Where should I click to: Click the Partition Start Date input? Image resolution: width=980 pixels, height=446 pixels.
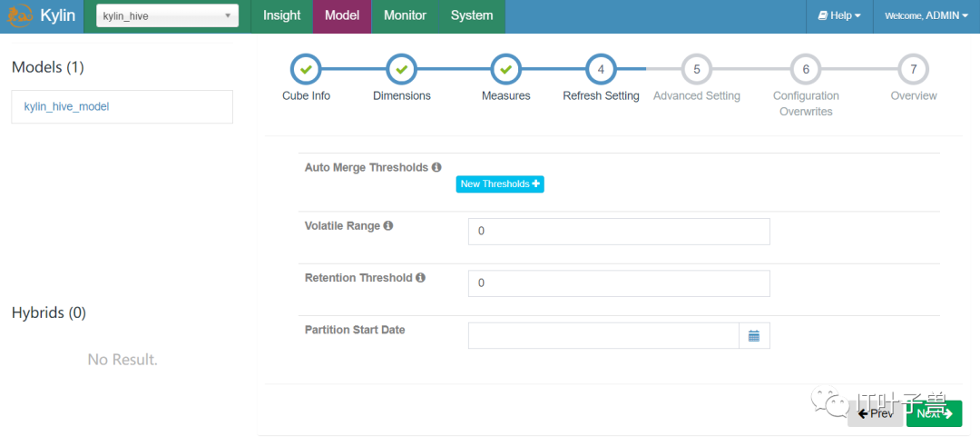point(603,335)
